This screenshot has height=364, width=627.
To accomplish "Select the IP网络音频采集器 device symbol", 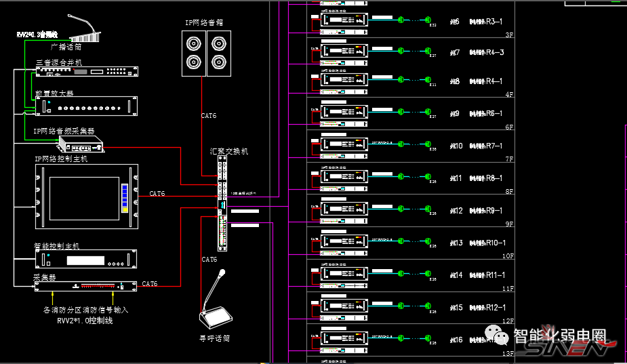I will pyautogui.click(x=81, y=144).
